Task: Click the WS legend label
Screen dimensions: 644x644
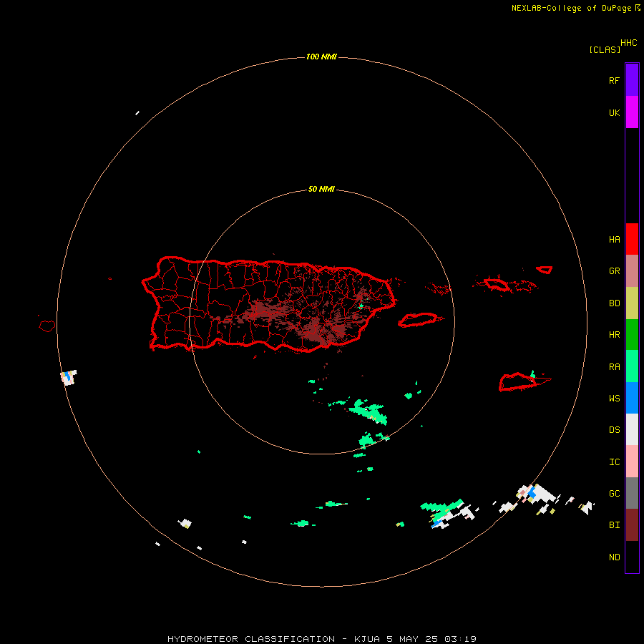Action: pos(614,399)
